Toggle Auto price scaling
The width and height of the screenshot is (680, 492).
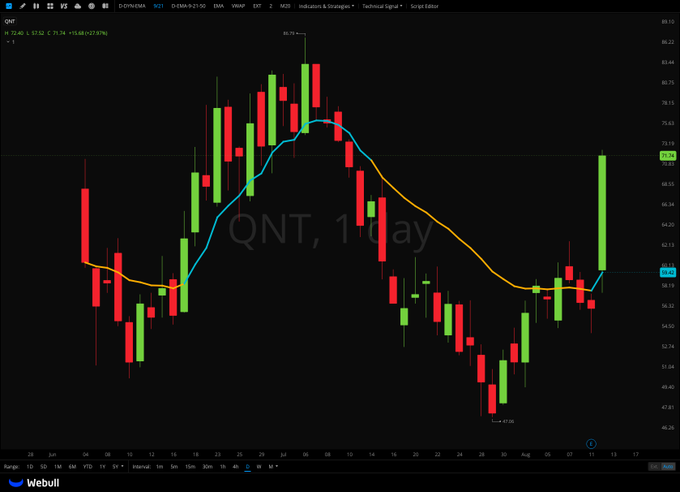(668, 466)
